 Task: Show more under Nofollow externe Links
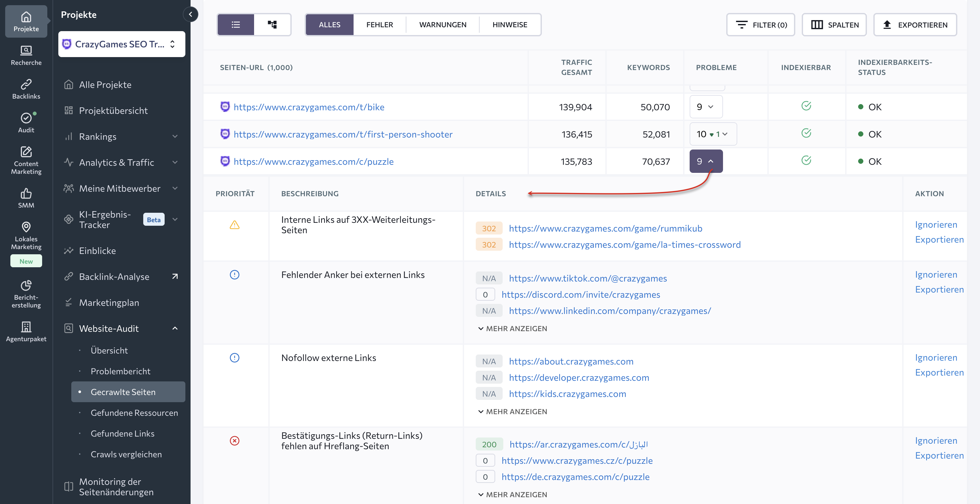click(512, 412)
